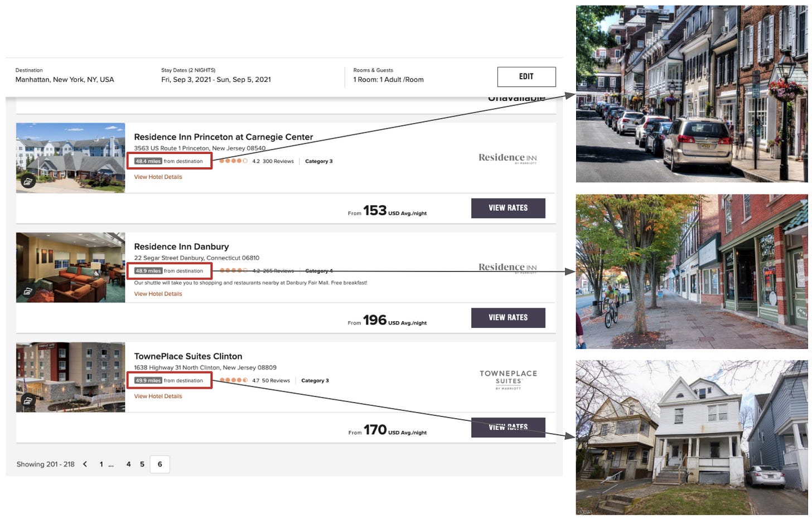The image size is (812, 519).
Task: Open View Hotel Details for Residence Inn Princeton
Action: [x=158, y=177]
